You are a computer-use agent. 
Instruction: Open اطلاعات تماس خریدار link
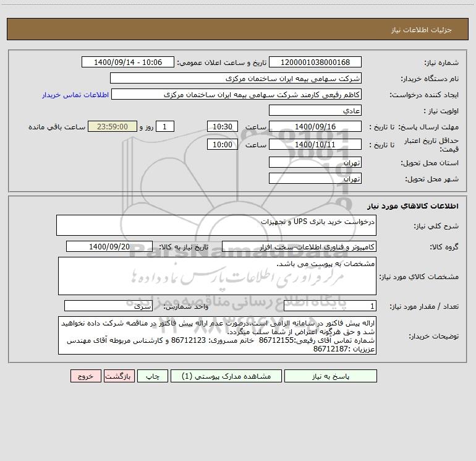pos(75,95)
